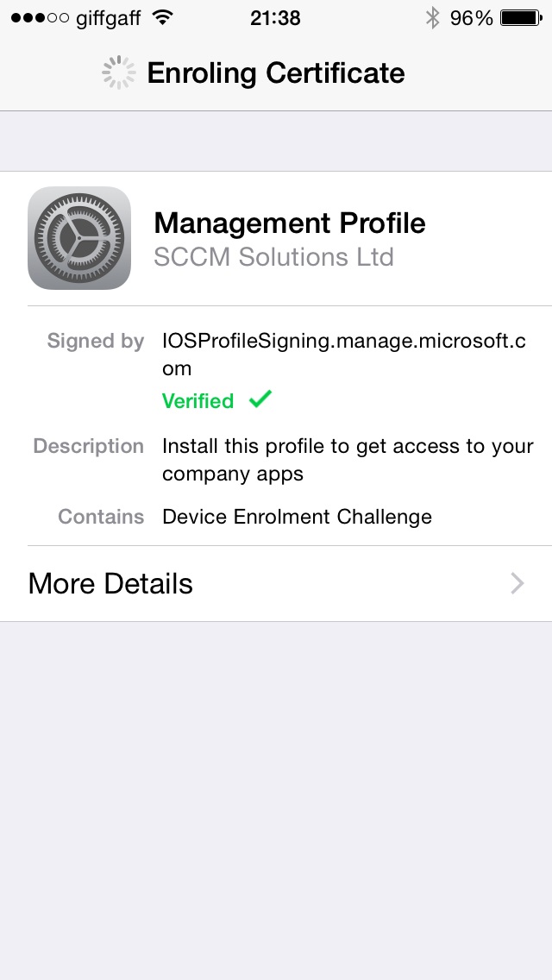Tap the giffgaff carrier name
Viewport: 552px width, 980px height.
108,17
